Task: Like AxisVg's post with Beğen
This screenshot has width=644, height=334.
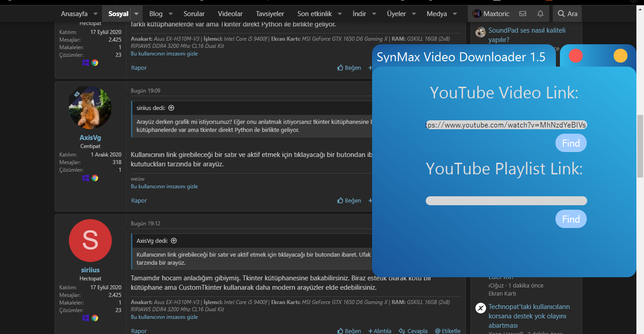Action: tap(349, 201)
